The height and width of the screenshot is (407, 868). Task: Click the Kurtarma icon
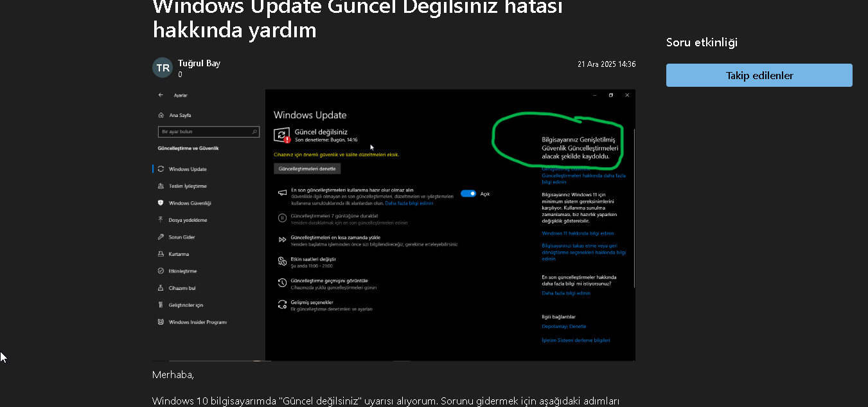pyautogui.click(x=161, y=254)
